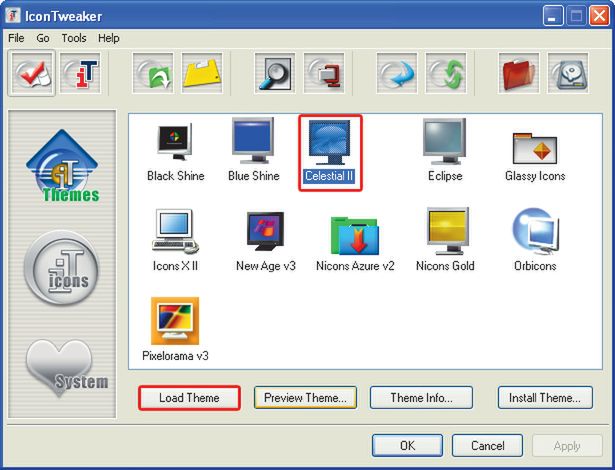Click the green arrow folder toolbar icon
Viewport: 615px width, 470px height.
153,73
